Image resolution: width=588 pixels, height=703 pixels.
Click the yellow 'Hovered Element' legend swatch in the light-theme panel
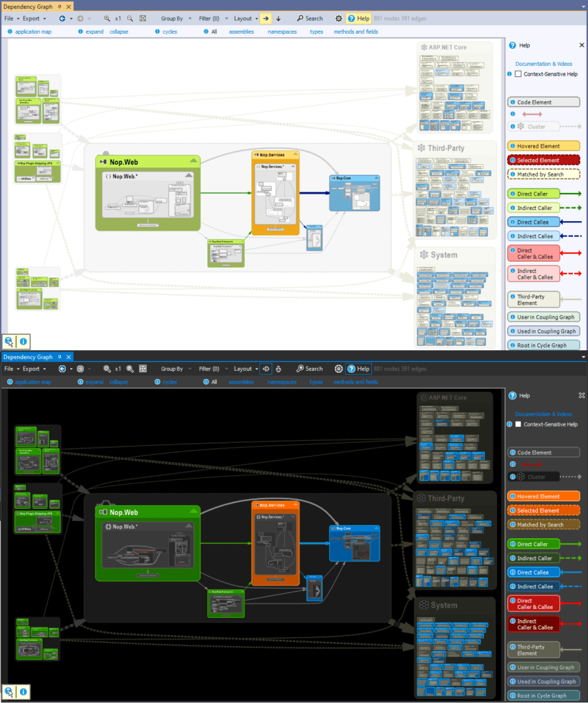pos(543,146)
